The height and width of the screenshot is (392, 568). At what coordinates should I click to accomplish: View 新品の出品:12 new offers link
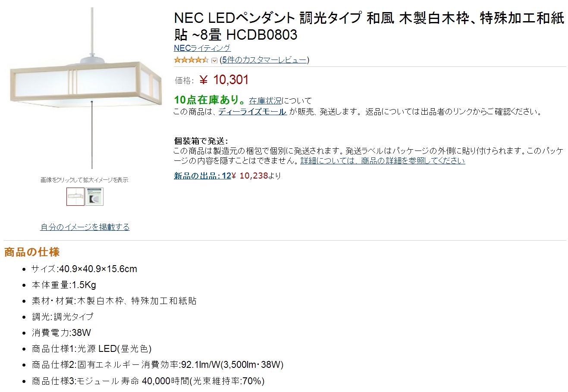tap(202, 176)
